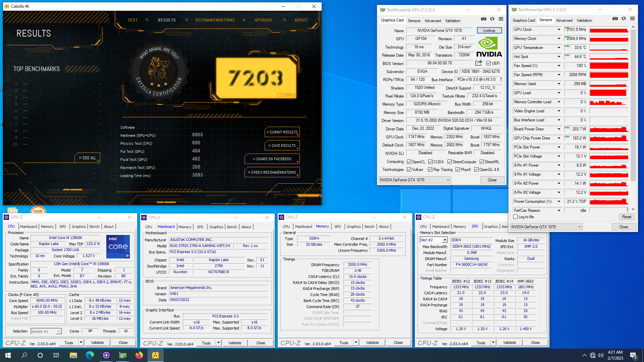This screenshot has width=644, height=362.
Task: Launch Microsoft Edge from the taskbar
Action: coord(90,355)
